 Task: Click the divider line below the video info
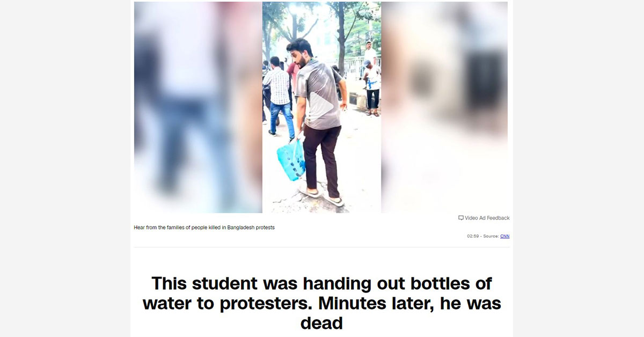click(x=321, y=247)
